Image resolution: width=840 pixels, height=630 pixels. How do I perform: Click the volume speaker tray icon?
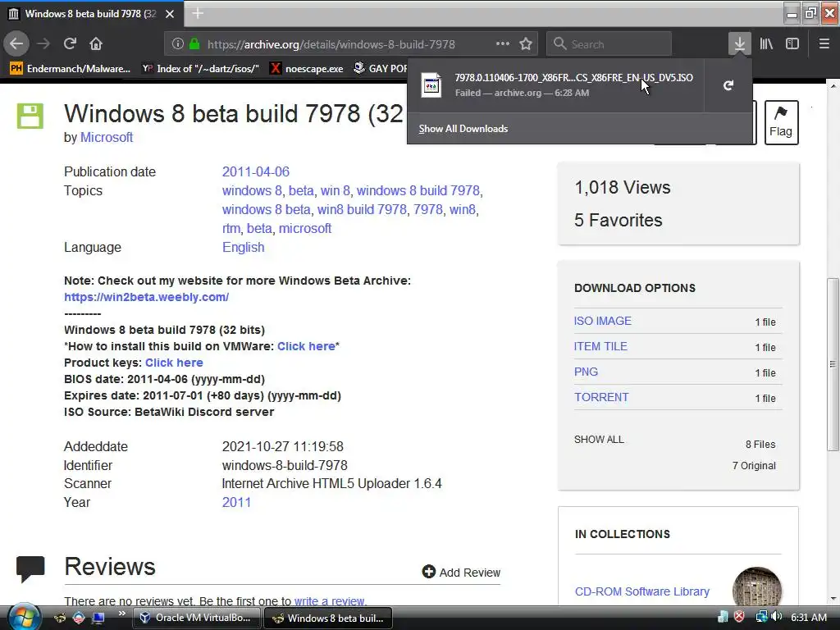coord(776,617)
